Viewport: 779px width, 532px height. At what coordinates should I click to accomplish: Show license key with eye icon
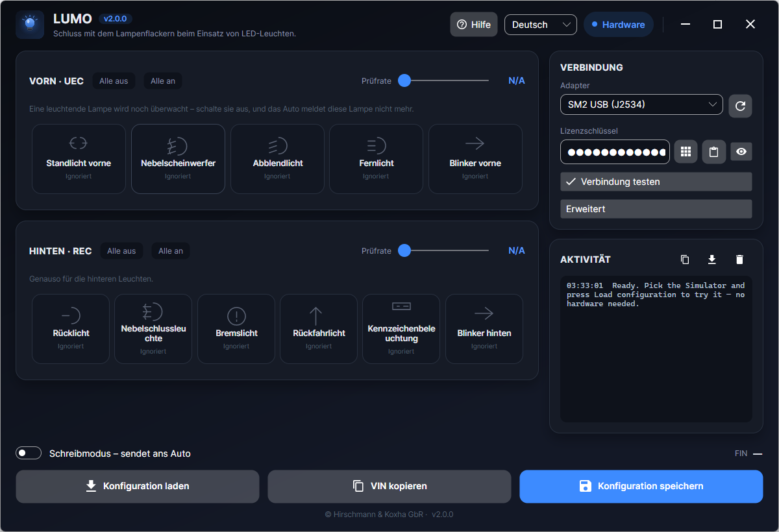[x=741, y=152]
